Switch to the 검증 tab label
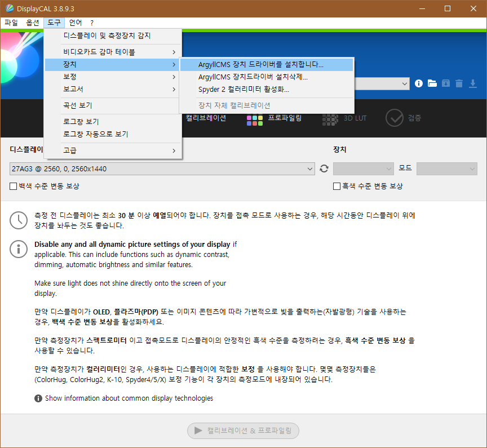 pos(414,118)
